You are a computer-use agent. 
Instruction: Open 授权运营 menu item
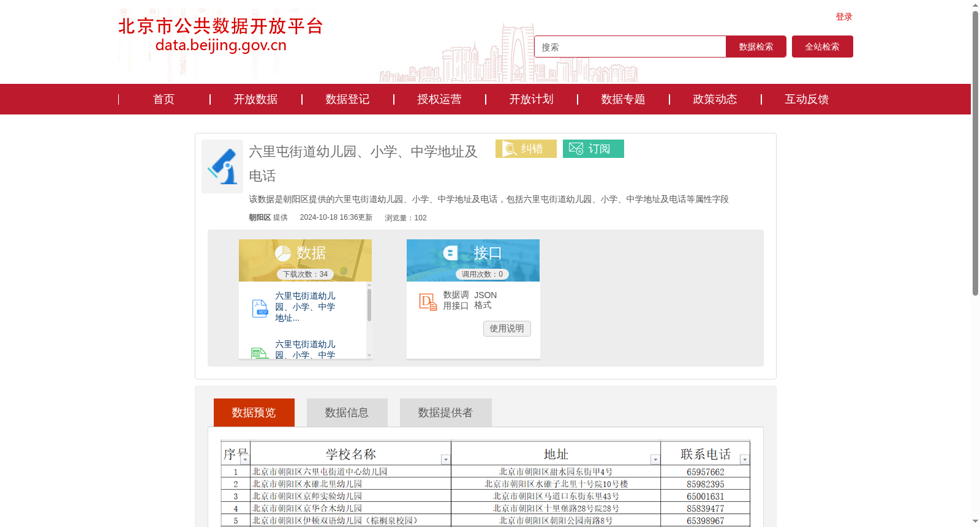439,99
